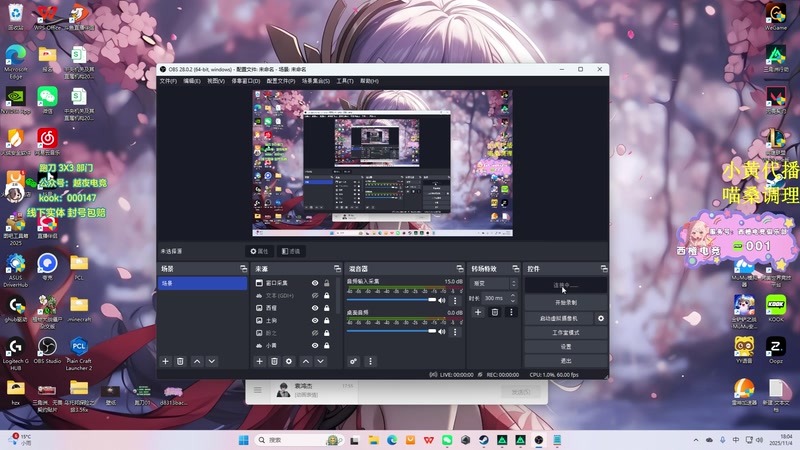Open 音频输入采集 channel options menu
Viewport: 800px width, 450px height.
pos(455,301)
